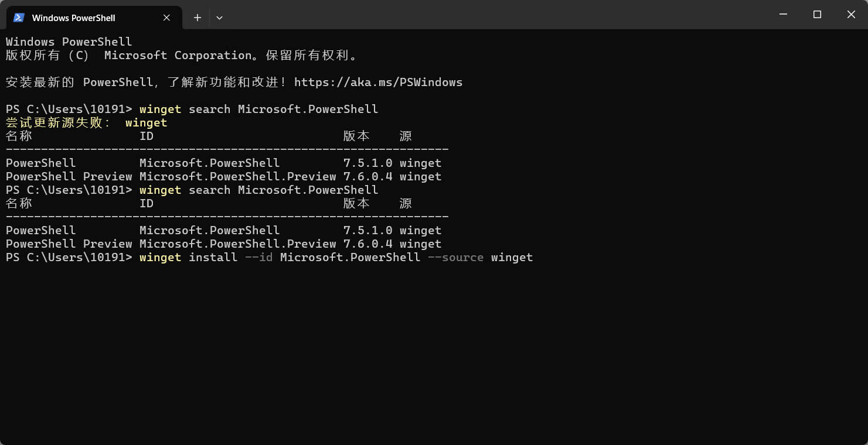The width and height of the screenshot is (868, 445).
Task: Click the ID column header
Action: 146,135
